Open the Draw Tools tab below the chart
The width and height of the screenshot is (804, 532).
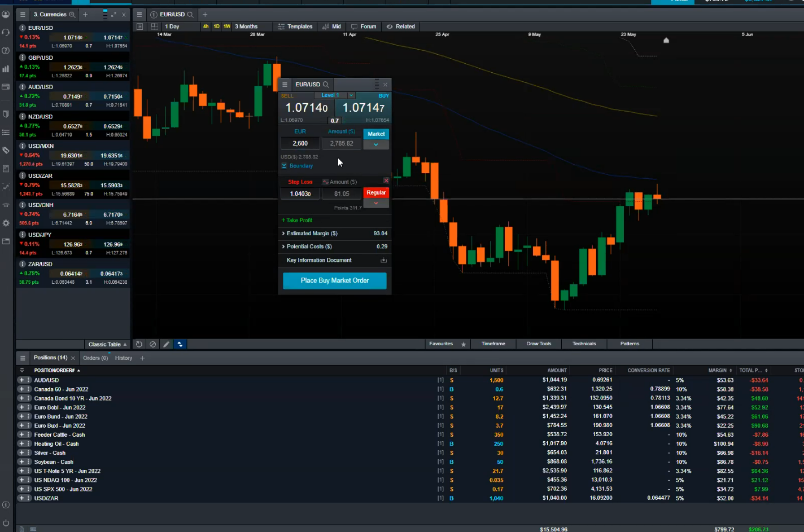539,344
